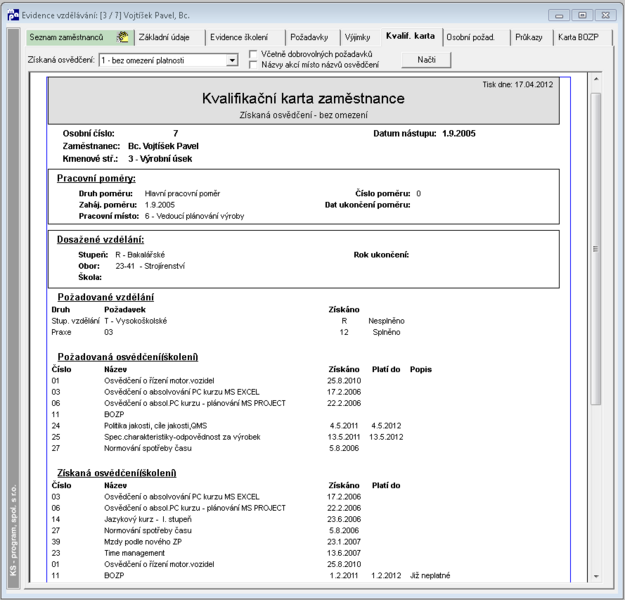Open the Seznam zaměstnanců tab
625x600 pixels.
pos(80,37)
